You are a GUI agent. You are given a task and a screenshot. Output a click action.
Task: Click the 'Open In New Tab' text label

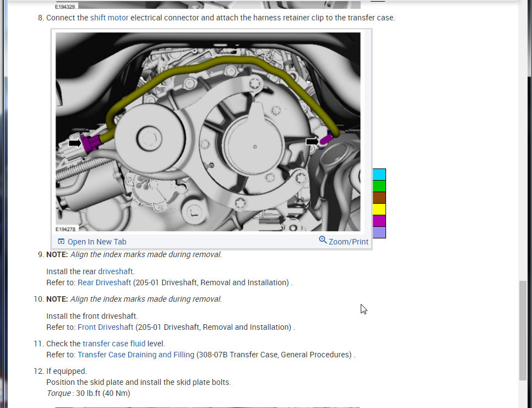click(97, 242)
